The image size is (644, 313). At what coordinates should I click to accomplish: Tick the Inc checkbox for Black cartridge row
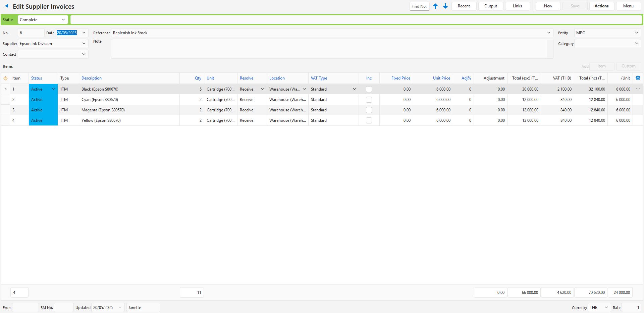click(x=369, y=89)
